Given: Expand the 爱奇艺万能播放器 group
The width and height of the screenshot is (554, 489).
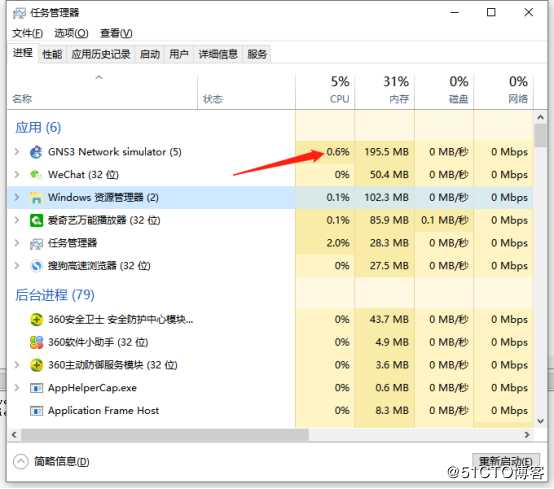Looking at the screenshot, I should (17, 220).
